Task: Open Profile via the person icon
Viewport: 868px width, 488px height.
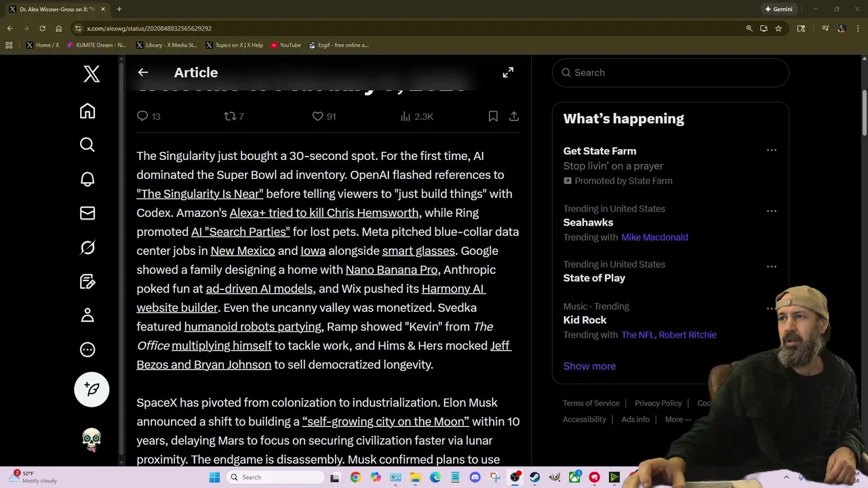Action: point(87,315)
